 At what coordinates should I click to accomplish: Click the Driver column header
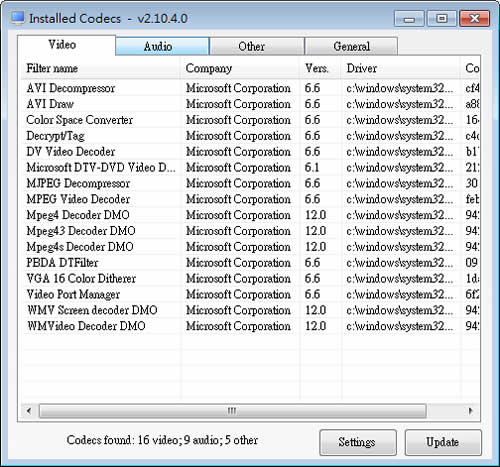[x=401, y=68]
